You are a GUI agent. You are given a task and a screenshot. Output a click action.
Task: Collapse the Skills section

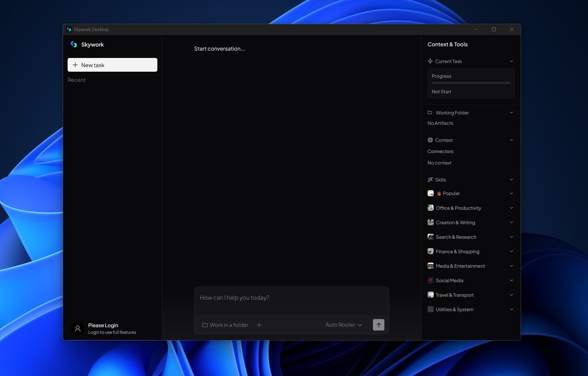pyautogui.click(x=511, y=180)
